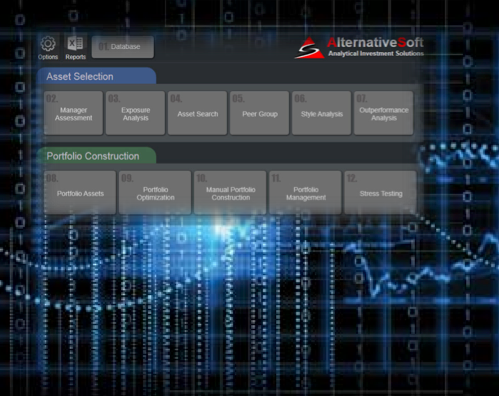Viewport: 499px width, 396px height.
Task: Open the Options gear icon
Action: [48, 44]
